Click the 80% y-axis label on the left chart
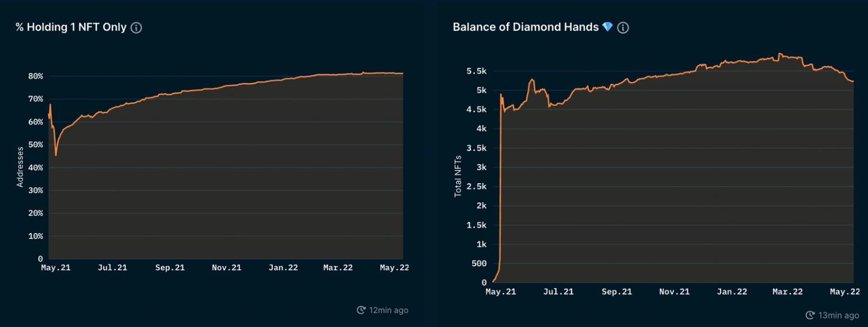 [x=36, y=76]
